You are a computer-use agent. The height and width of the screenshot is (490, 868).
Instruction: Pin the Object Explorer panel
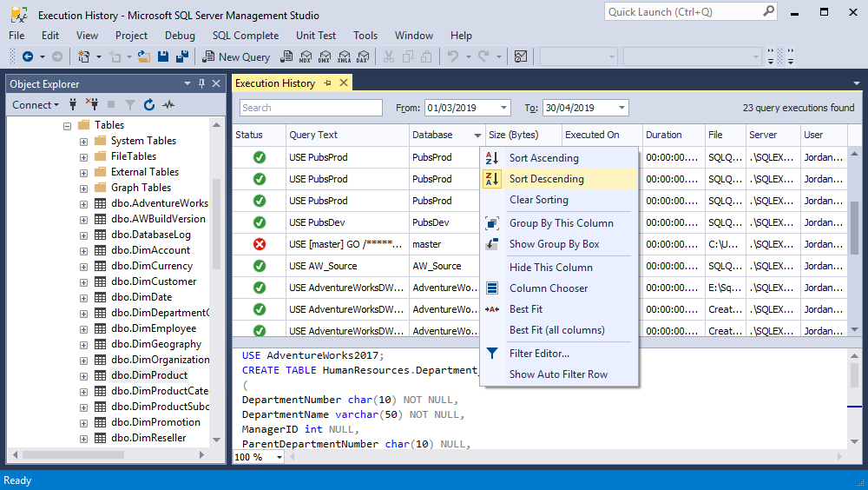201,83
